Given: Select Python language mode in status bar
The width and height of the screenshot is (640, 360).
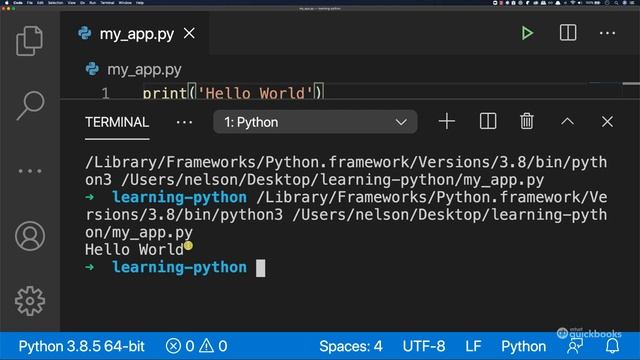Looking at the screenshot, I should click(523, 346).
